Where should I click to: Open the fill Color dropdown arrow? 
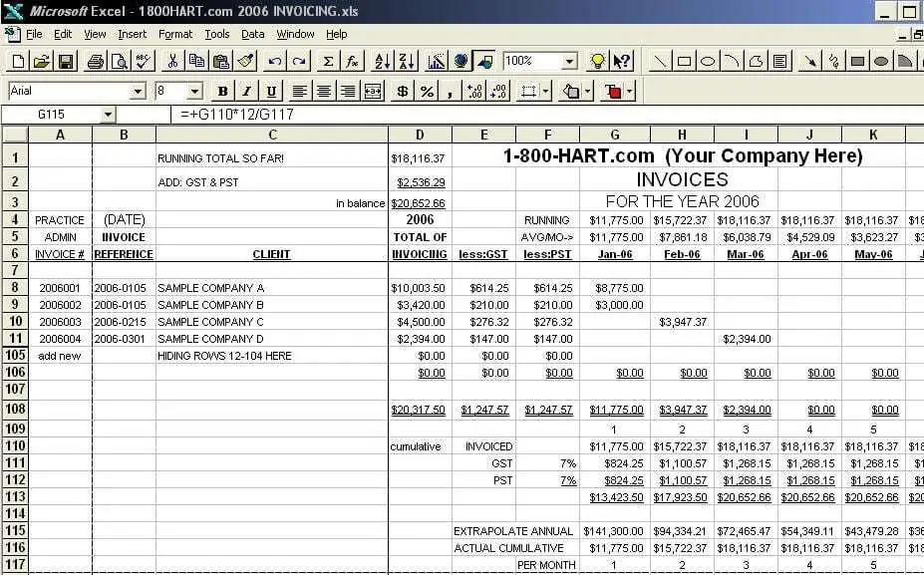(x=588, y=92)
